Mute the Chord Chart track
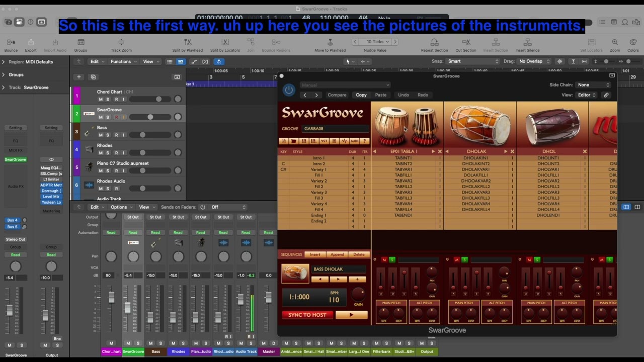The height and width of the screenshot is (362, 644). click(101, 100)
